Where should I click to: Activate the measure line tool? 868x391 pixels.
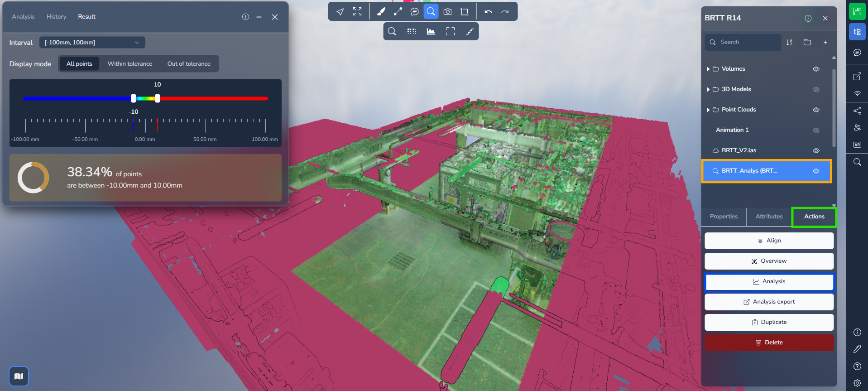[398, 12]
